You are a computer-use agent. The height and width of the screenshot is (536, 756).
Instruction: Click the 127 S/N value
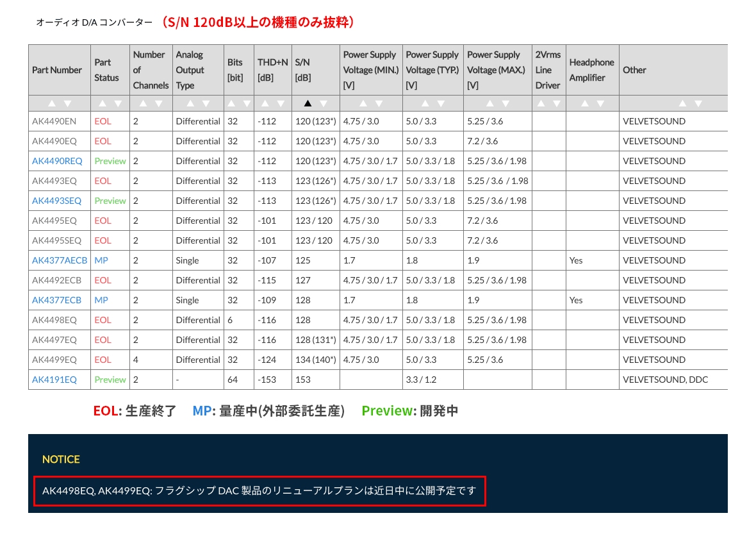(x=303, y=280)
